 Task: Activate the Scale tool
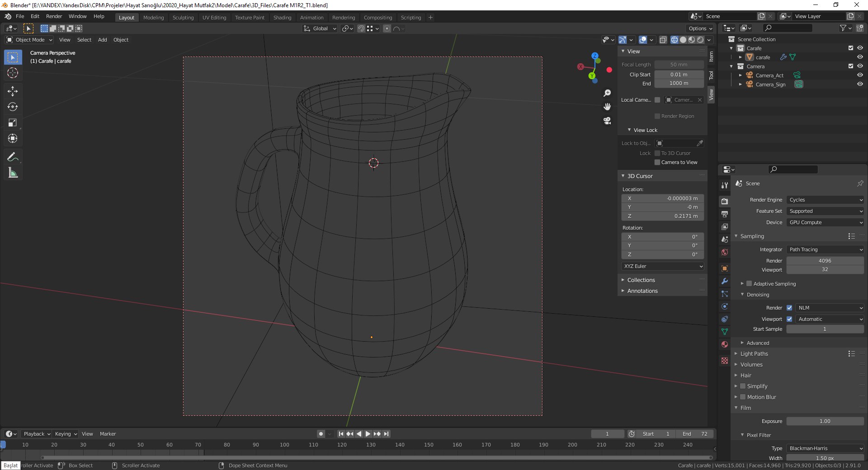coord(13,122)
